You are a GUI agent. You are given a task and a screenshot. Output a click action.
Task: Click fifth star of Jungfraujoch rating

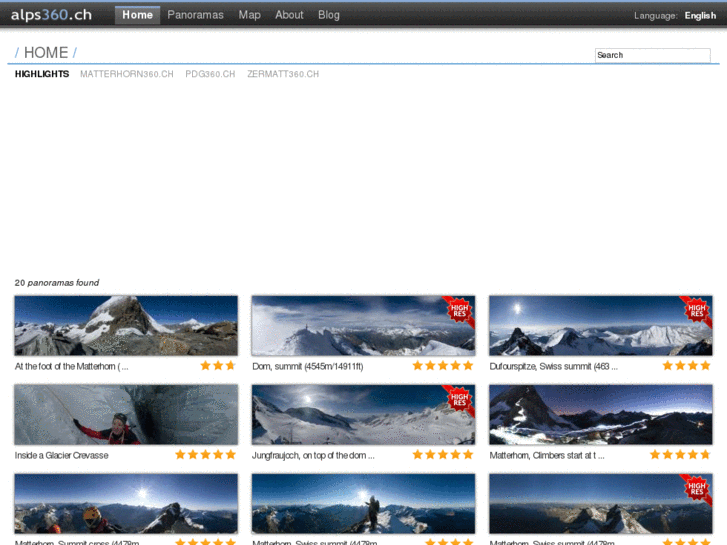[x=468, y=455]
